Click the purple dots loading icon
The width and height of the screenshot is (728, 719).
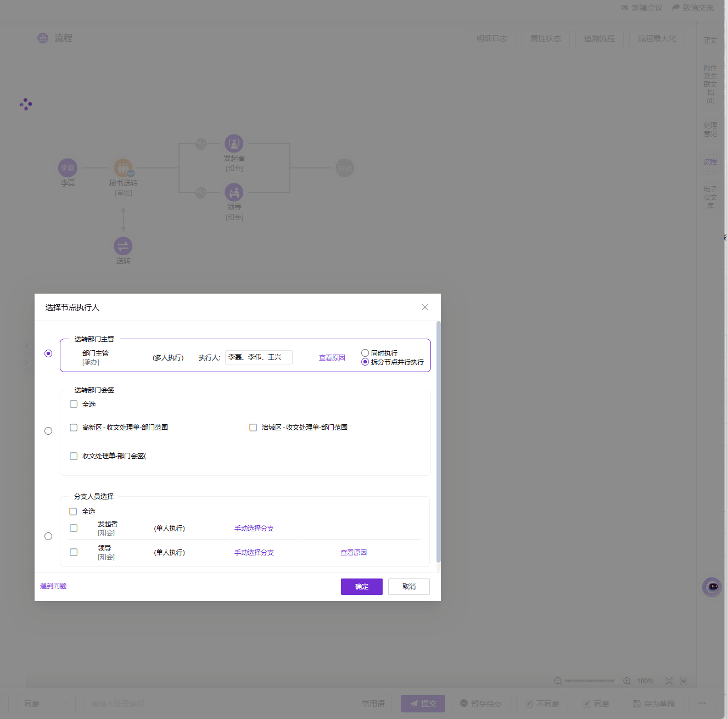(26, 104)
